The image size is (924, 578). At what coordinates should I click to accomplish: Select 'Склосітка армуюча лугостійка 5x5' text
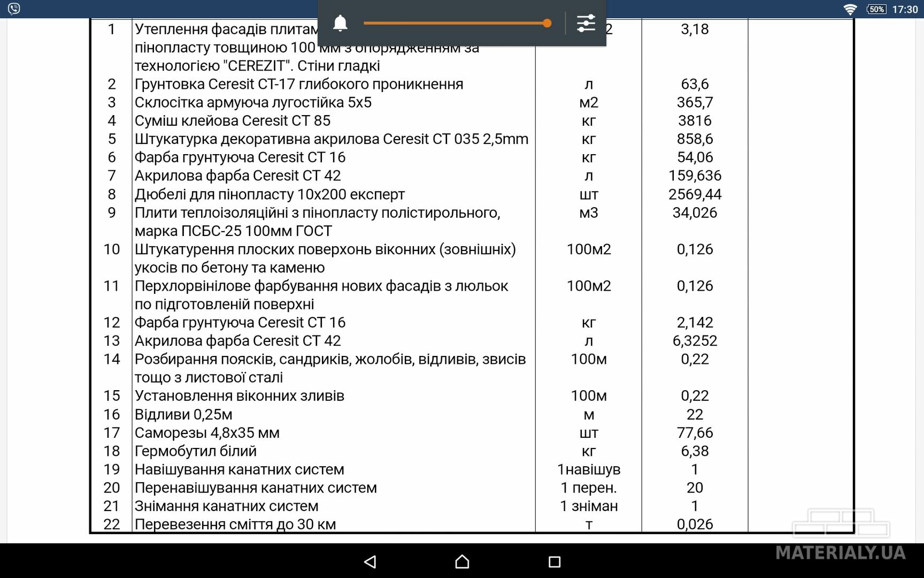(253, 102)
